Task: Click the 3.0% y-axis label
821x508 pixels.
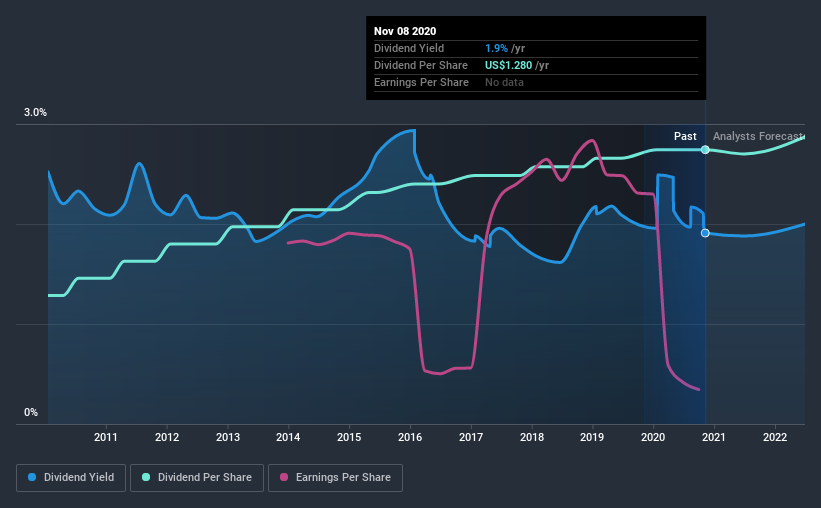Action: point(35,113)
